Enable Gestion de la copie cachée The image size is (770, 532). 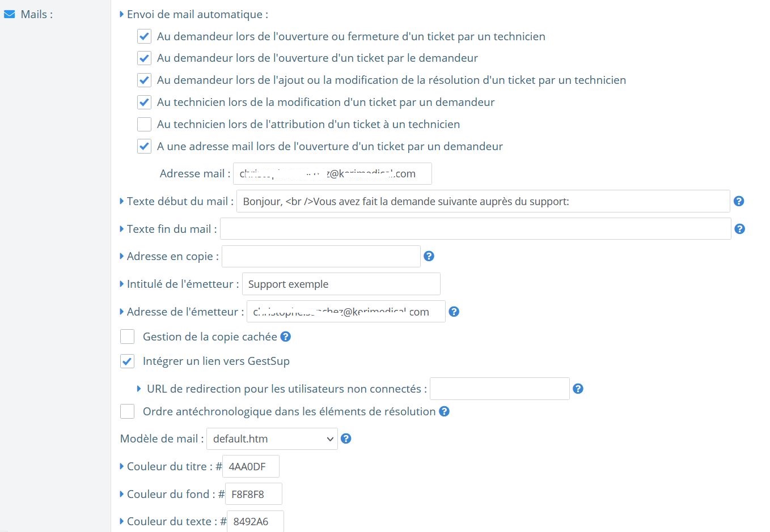(127, 337)
